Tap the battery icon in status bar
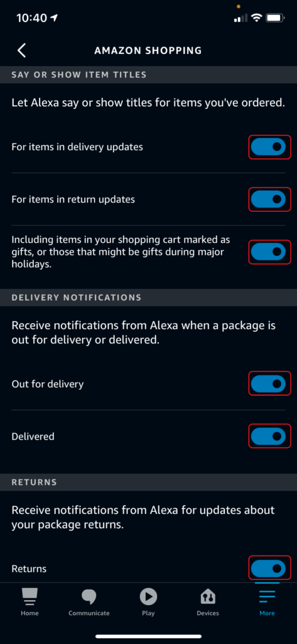Image resolution: width=297 pixels, height=644 pixels. click(x=275, y=18)
